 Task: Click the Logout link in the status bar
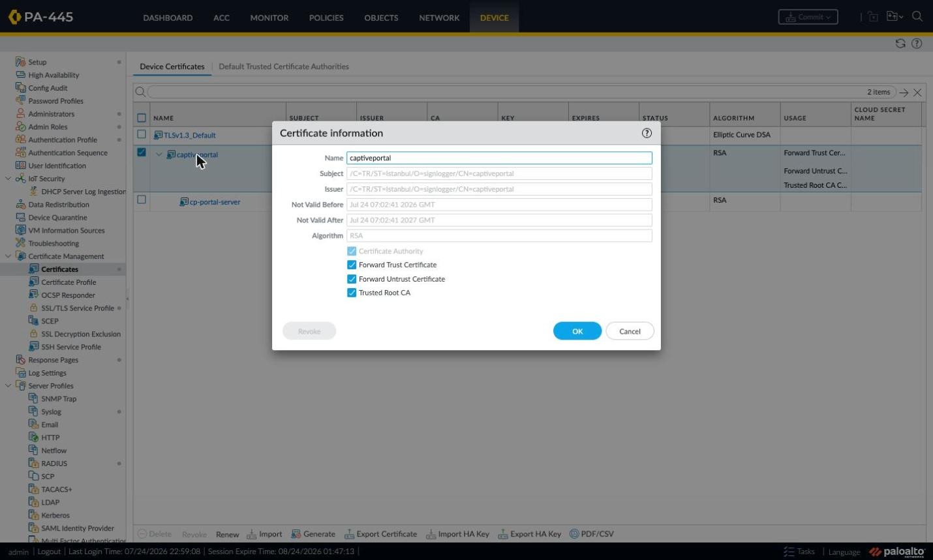[x=49, y=552]
